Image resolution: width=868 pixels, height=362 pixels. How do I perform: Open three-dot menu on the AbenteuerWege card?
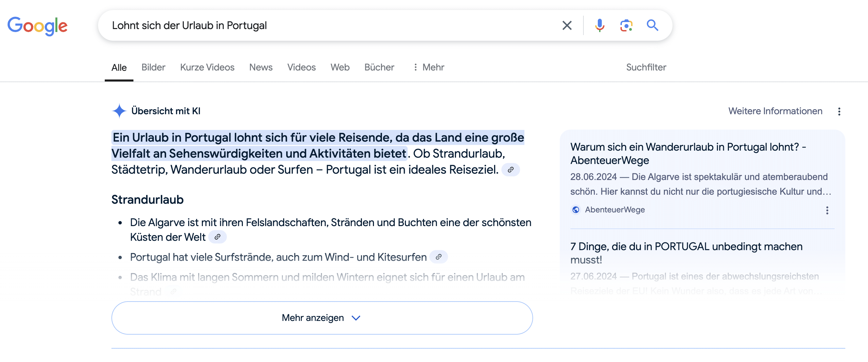pyautogui.click(x=827, y=210)
